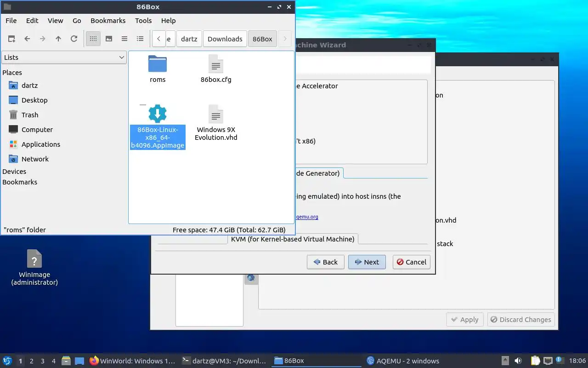This screenshot has height=368, width=588.
Task: Click the path bar right scroll arrow
Action: [285, 39]
